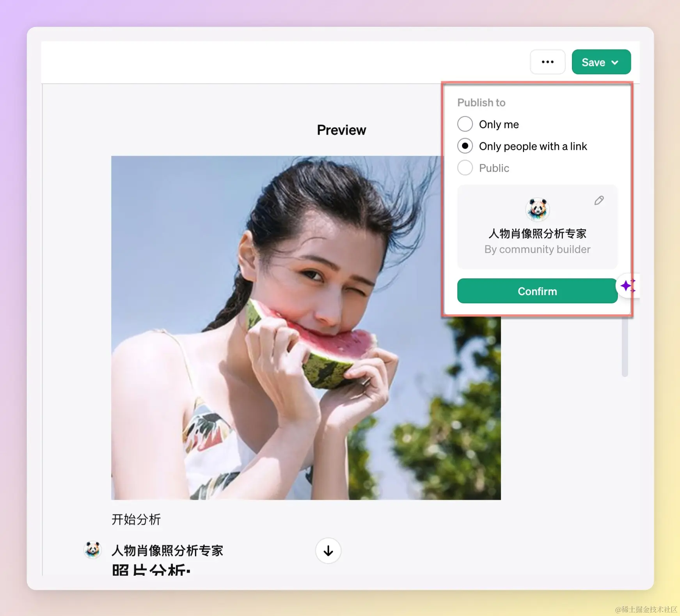Click the By community builder text

tap(537, 249)
